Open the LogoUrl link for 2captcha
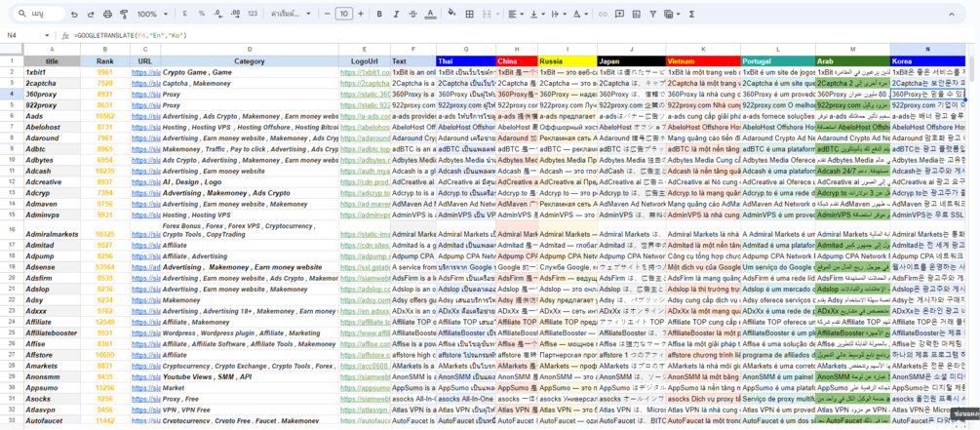980x430 pixels. pos(365,83)
